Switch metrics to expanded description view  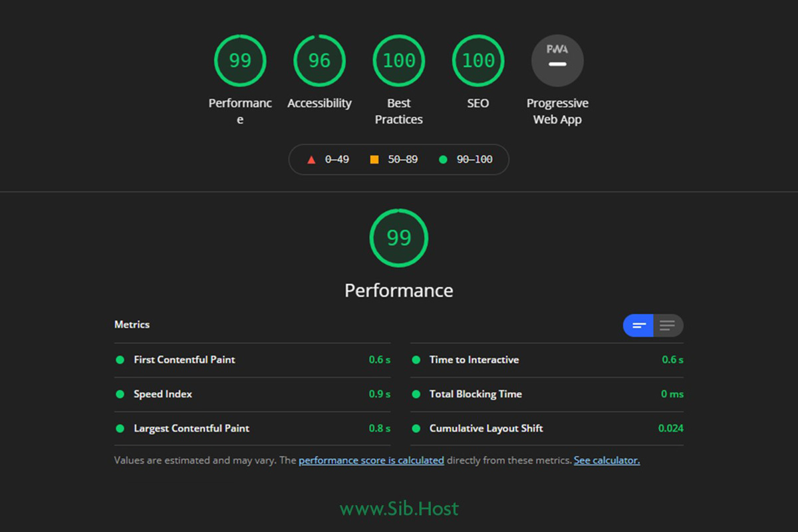point(668,325)
